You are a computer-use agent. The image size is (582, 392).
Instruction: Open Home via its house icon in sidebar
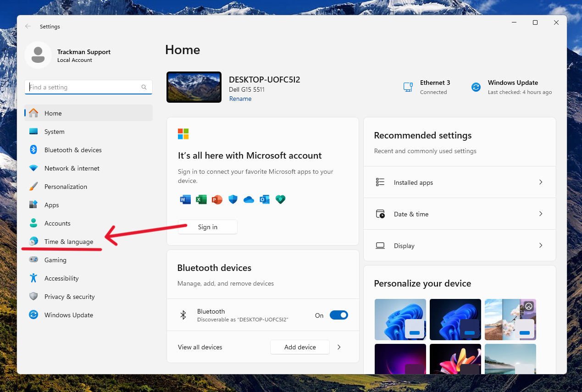pos(33,113)
